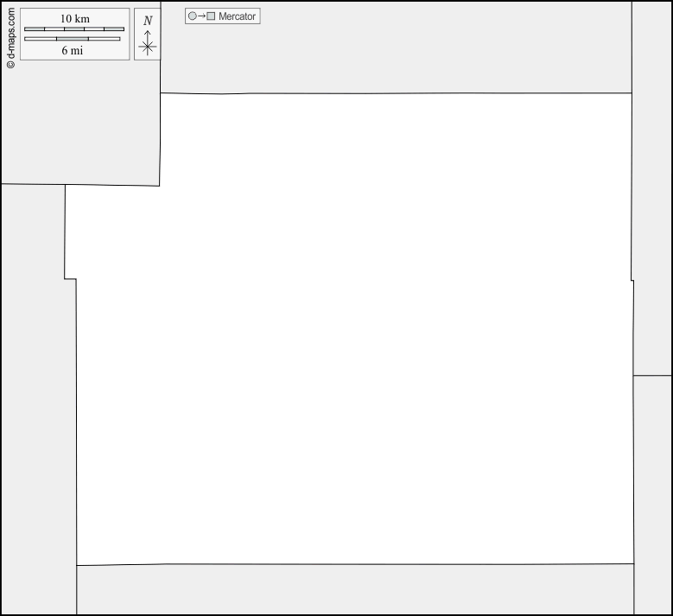
Task: Select the gray region along the top edge
Action: [x=396, y=48]
